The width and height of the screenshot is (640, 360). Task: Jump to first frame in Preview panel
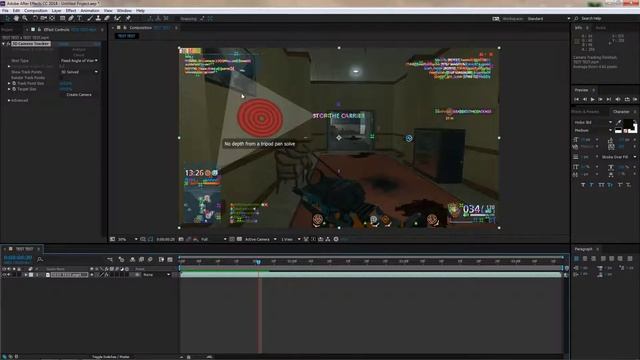pos(577,99)
